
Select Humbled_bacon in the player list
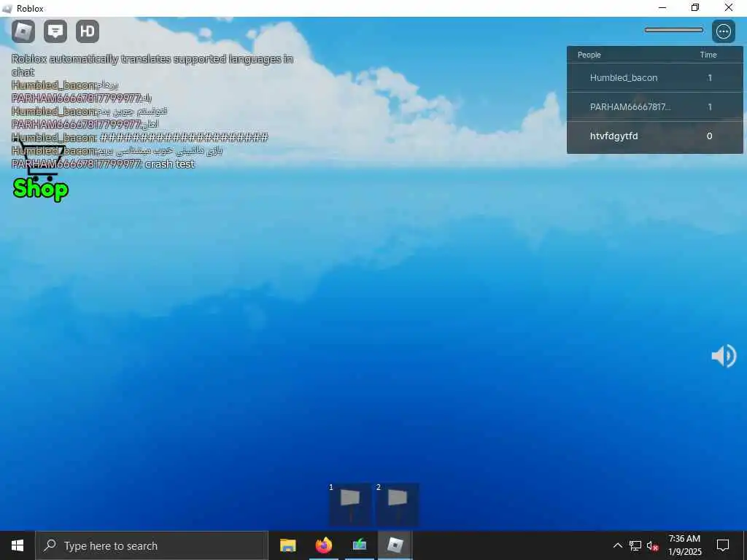click(x=654, y=77)
